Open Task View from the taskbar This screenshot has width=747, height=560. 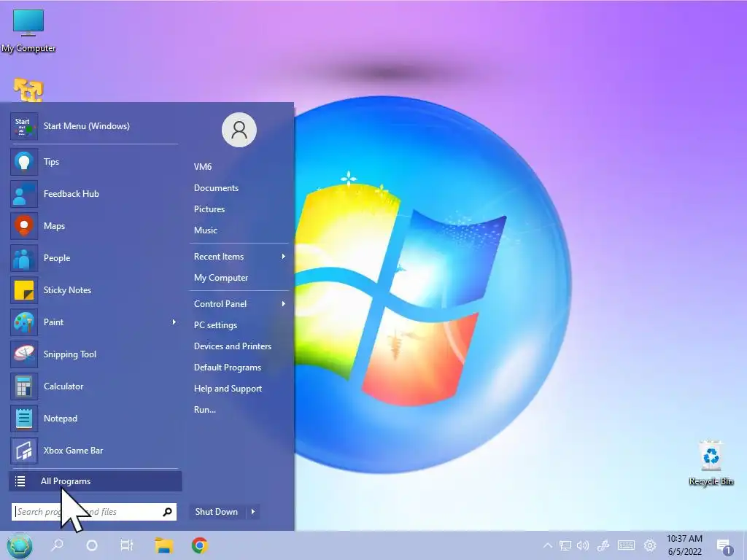127,545
